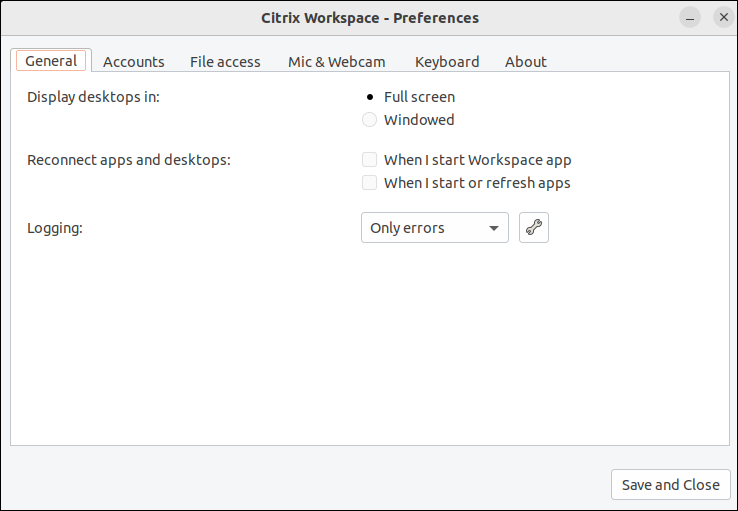The width and height of the screenshot is (738, 511).
Task: Click the Save and Close button
Action: pos(671,485)
